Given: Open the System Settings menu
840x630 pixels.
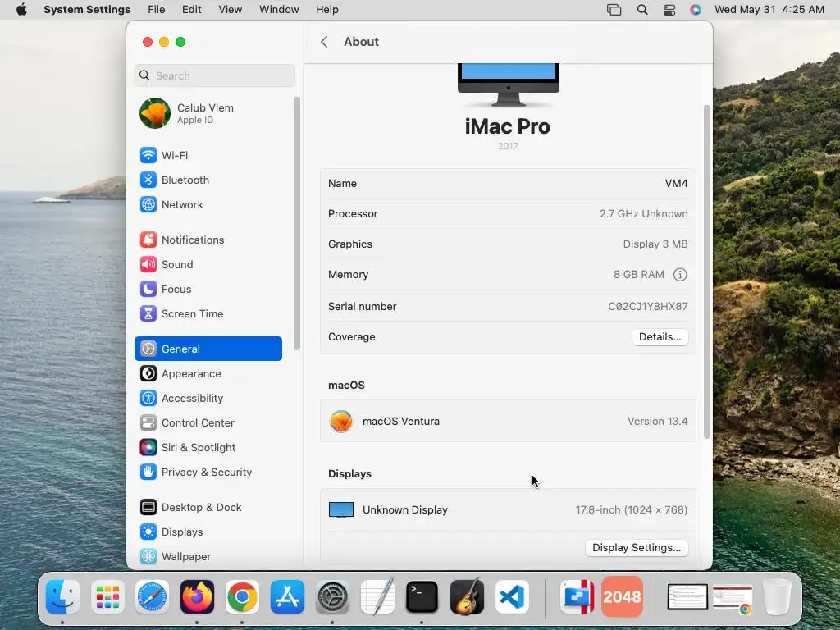Looking at the screenshot, I should coord(87,10).
